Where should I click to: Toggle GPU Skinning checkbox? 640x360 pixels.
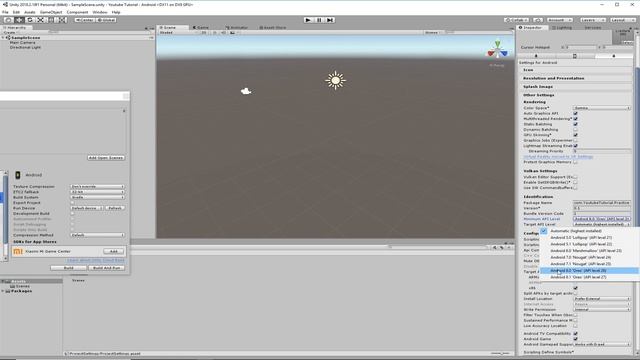pyautogui.click(x=576, y=135)
